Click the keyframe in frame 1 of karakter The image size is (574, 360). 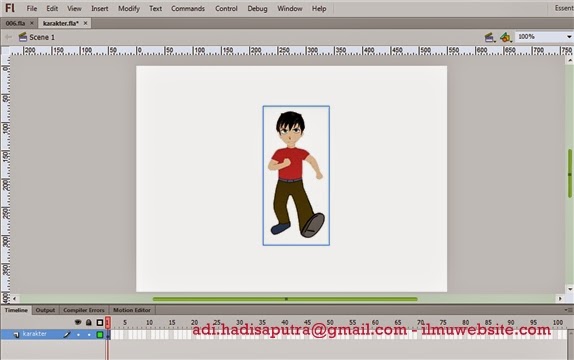pyautogui.click(x=108, y=334)
